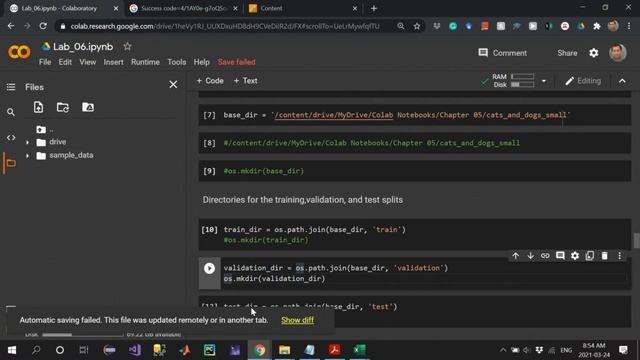Move the cell up
Image resolution: width=640 pixels, height=360 pixels.
coord(516,256)
